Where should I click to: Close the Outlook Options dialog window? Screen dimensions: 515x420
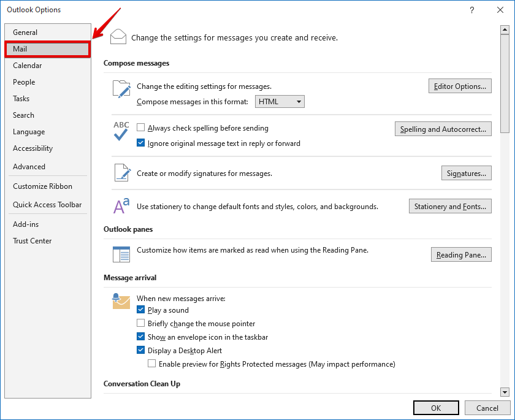500,10
